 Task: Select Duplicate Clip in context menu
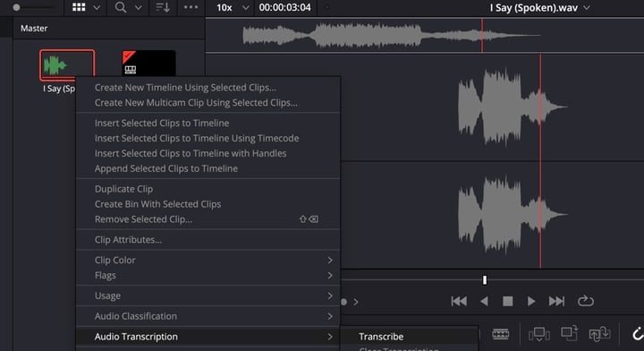(x=123, y=189)
